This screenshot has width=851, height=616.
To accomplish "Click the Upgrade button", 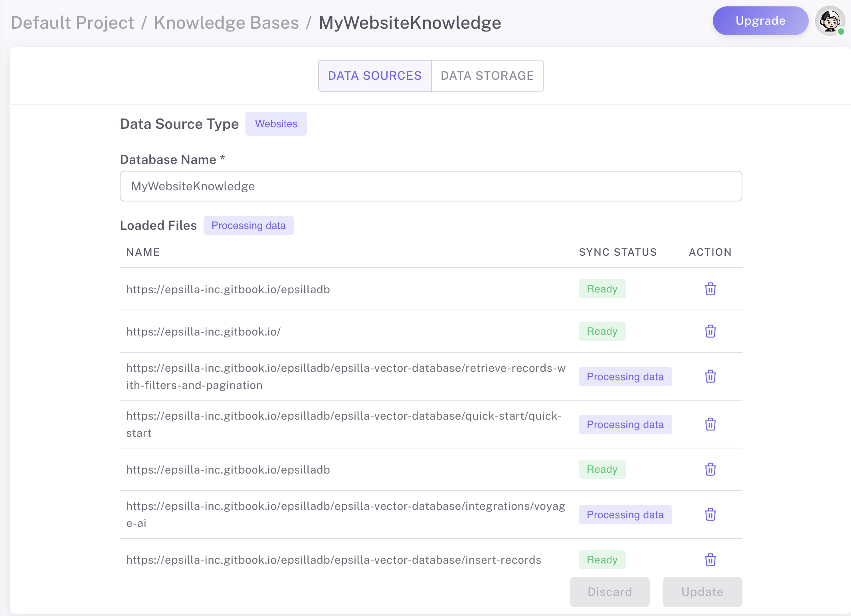I will pos(760,21).
